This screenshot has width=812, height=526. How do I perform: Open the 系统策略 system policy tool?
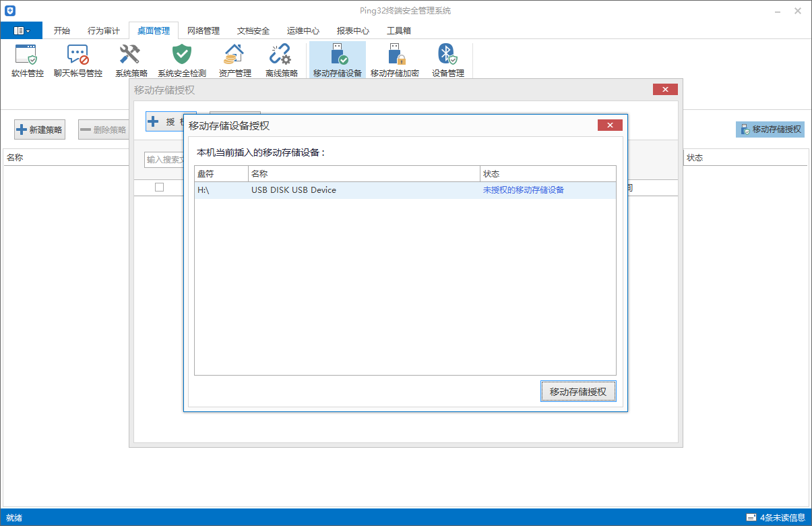[131, 61]
